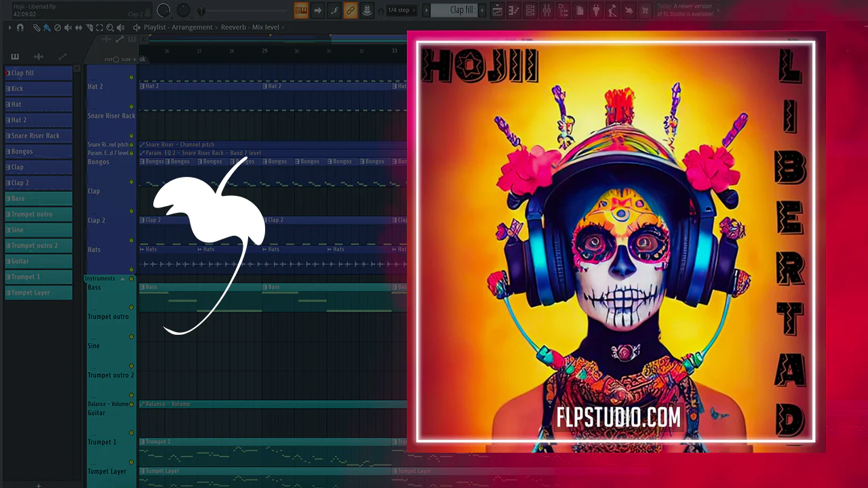Toggle the playlist snap magnet icon

coord(20,28)
